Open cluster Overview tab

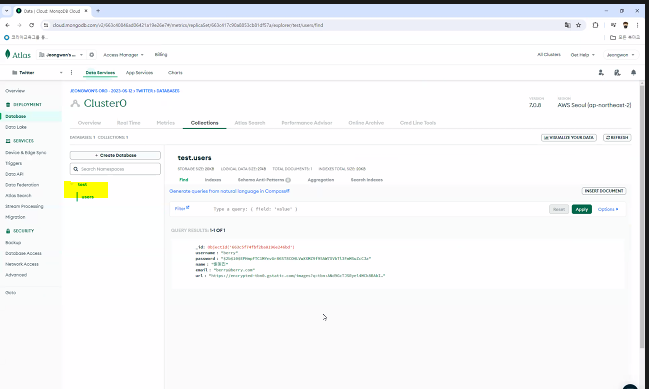pyautogui.click(x=89, y=123)
